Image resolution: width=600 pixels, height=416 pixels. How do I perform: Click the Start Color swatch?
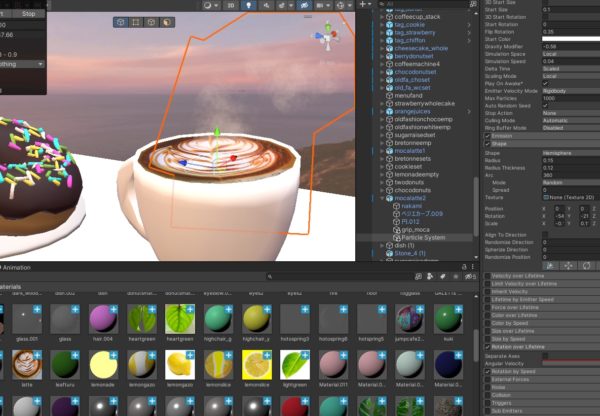(570, 37)
